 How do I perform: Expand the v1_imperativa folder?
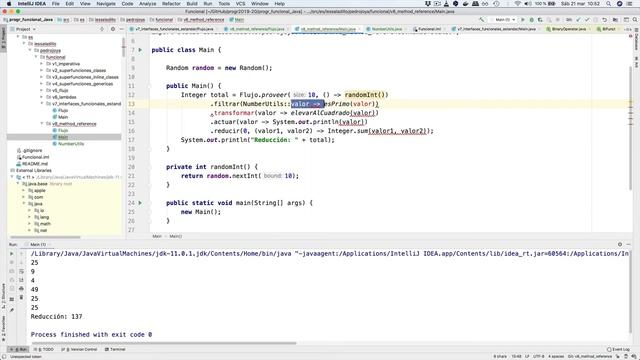pyautogui.click(x=42, y=64)
